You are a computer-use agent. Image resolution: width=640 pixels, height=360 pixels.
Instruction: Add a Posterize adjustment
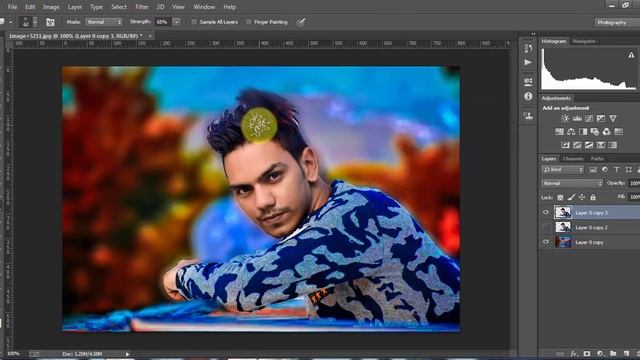pos(577,145)
